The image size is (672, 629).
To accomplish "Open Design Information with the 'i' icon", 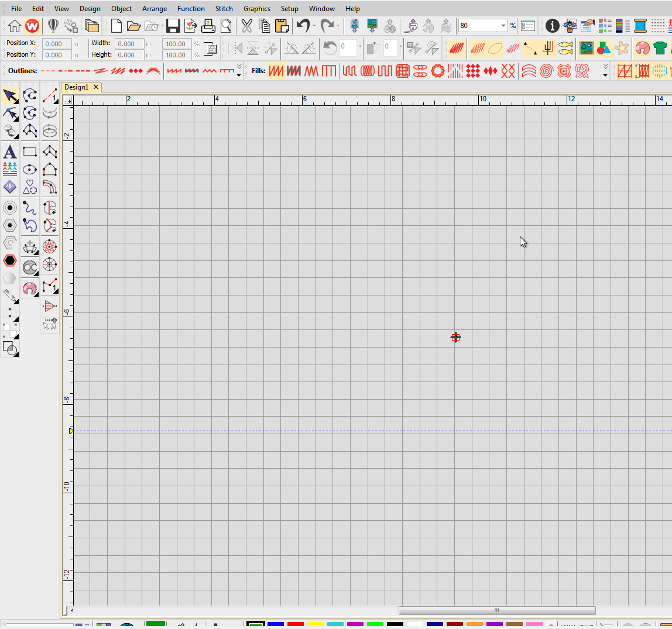I will point(552,26).
